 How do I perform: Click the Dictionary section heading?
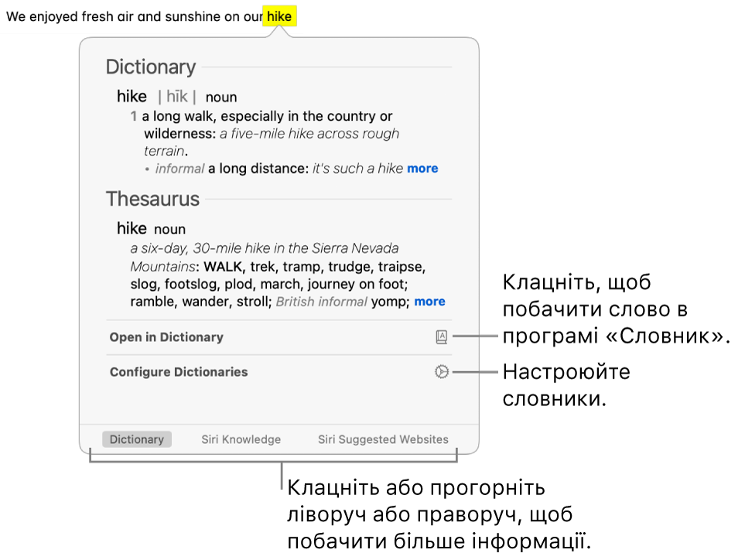[151, 67]
